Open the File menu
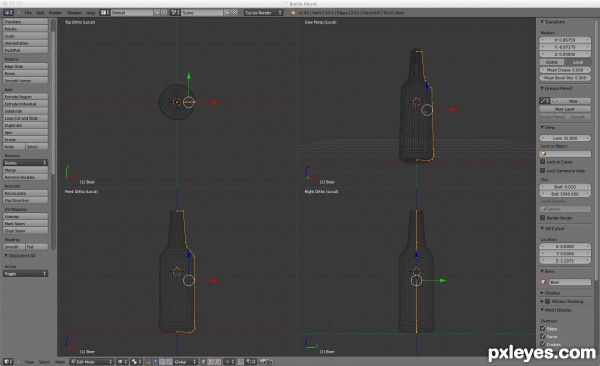Image resolution: width=600 pixels, height=366 pixels. point(28,13)
